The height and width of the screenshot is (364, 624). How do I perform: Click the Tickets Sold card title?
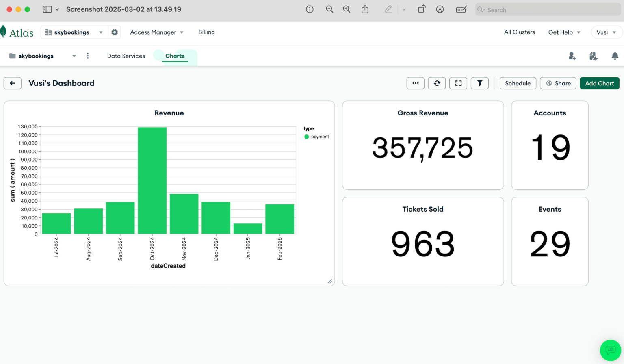pyautogui.click(x=423, y=209)
